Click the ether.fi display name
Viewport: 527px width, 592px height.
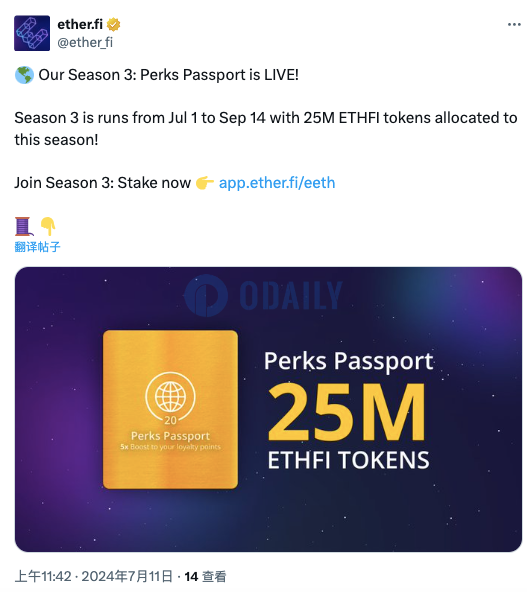coord(80,25)
